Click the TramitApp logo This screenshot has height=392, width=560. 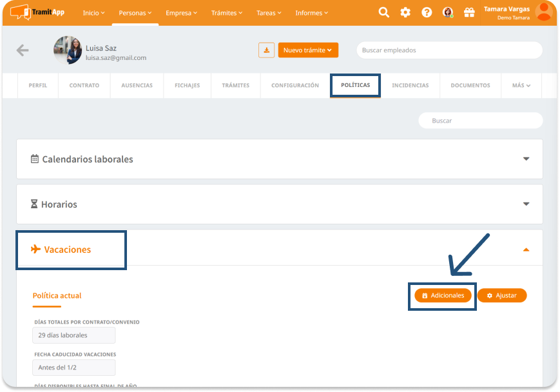[37, 12]
